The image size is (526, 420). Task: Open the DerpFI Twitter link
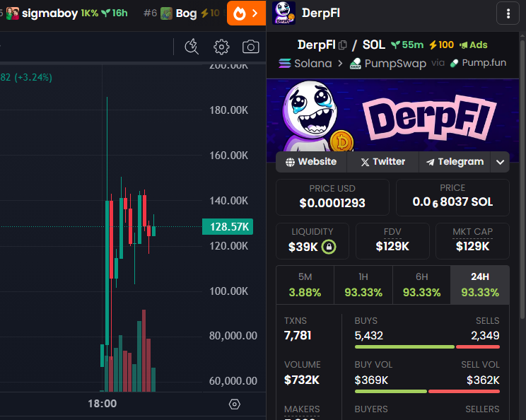(x=382, y=162)
